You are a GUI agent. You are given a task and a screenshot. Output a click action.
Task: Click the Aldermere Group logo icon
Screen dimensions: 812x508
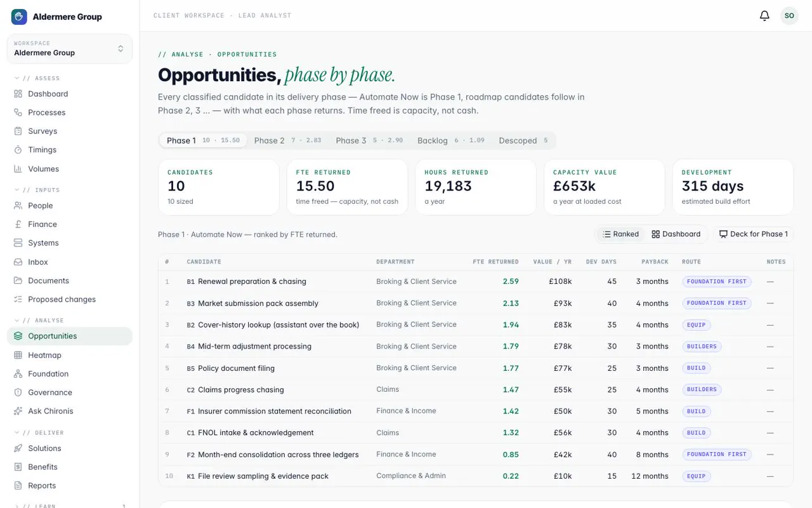click(x=19, y=17)
